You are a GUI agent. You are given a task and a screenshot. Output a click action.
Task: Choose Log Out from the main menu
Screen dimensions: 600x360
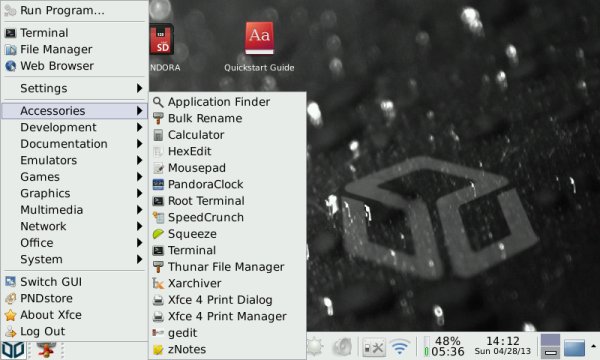pyautogui.click(x=75, y=331)
